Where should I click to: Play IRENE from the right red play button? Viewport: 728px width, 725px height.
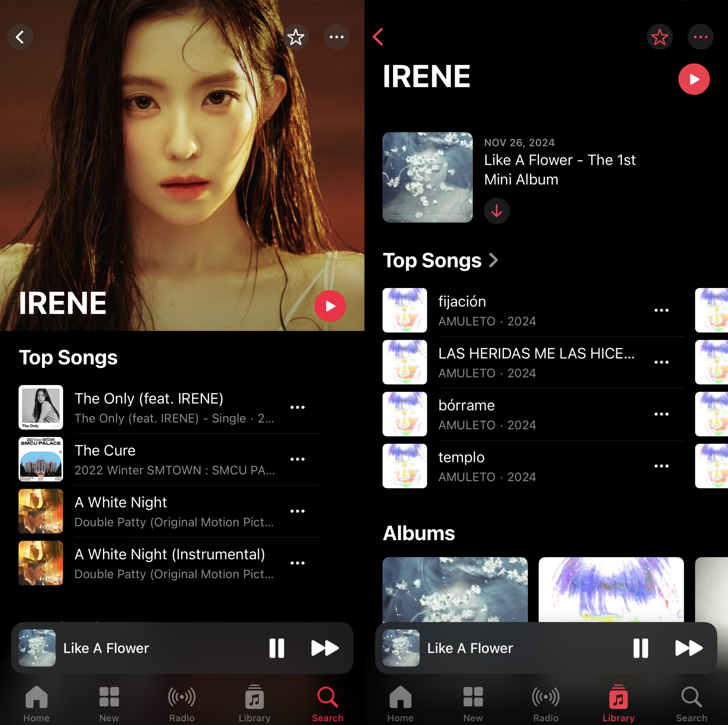pyautogui.click(x=694, y=79)
